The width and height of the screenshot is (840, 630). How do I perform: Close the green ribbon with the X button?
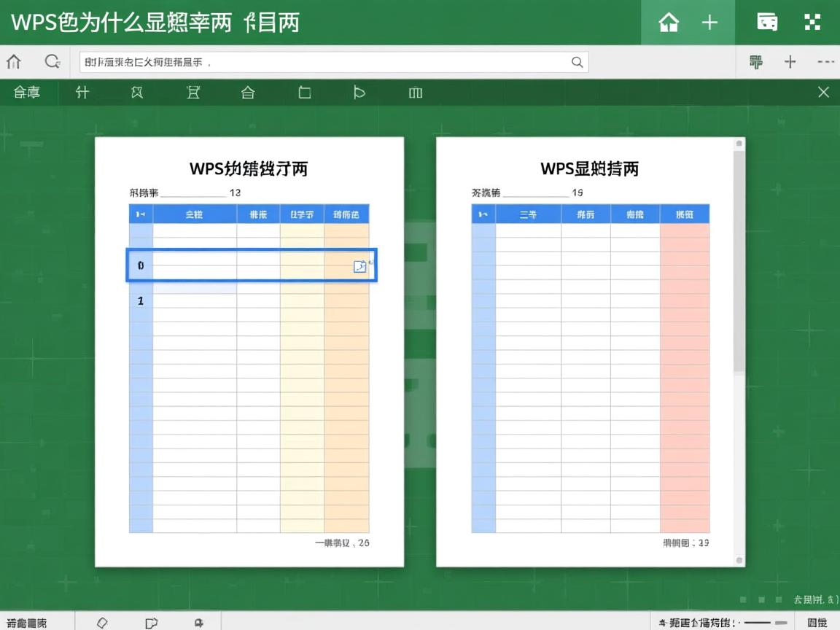coord(823,93)
